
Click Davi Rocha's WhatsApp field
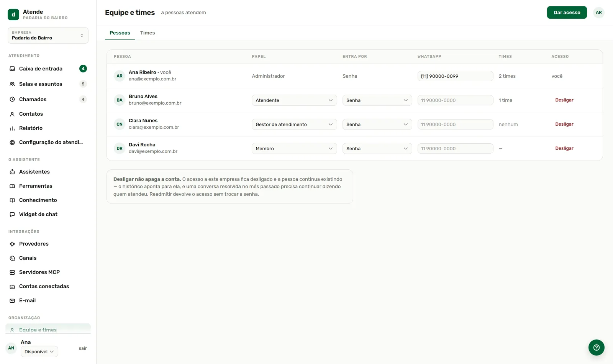click(x=455, y=148)
